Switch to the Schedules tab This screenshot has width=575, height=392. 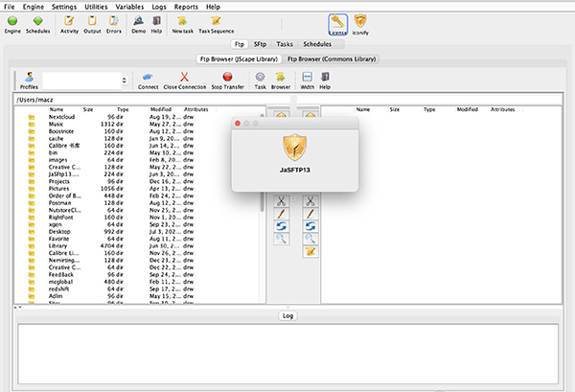[317, 44]
